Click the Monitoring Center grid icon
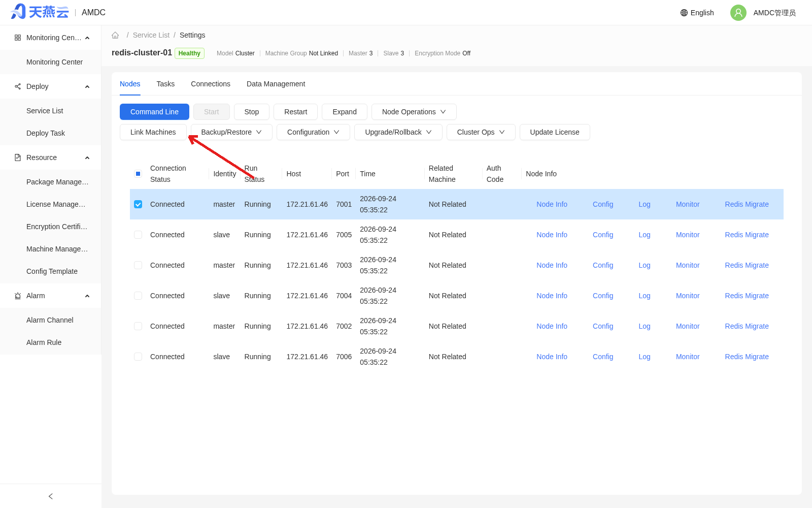 (18, 38)
